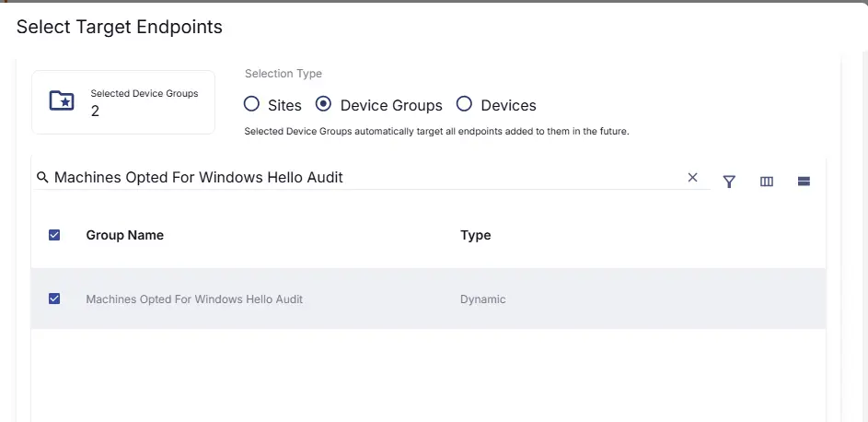
Task: Open the column chooser icon
Action: pyautogui.click(x=766, y=182)
